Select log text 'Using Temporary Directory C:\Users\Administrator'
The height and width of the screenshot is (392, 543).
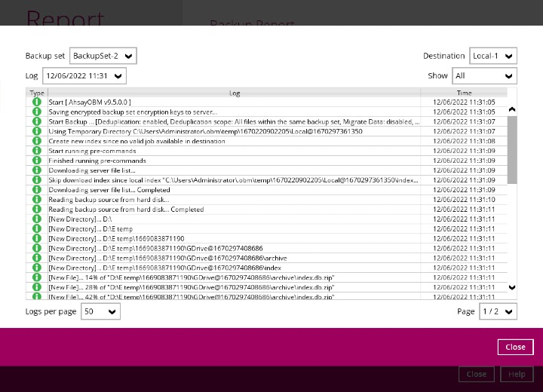pyautogui.click(x=205, y=131)
